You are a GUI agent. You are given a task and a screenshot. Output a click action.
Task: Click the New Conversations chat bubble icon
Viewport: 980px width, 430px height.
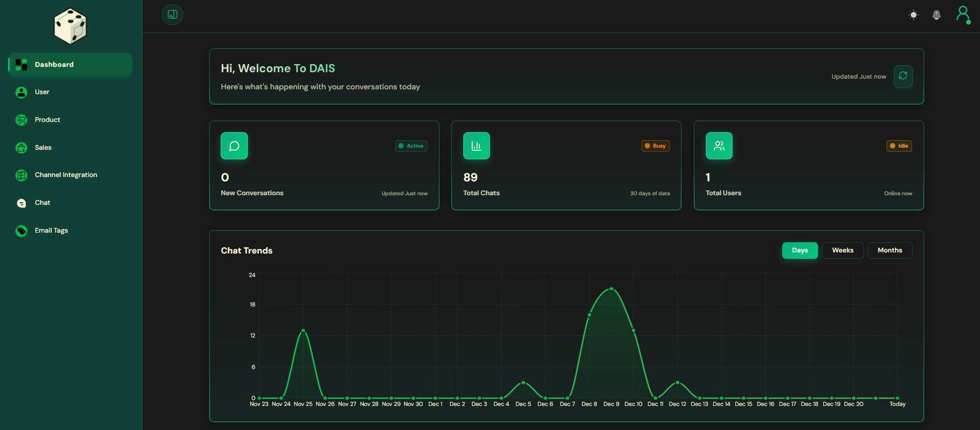point(234,146)
